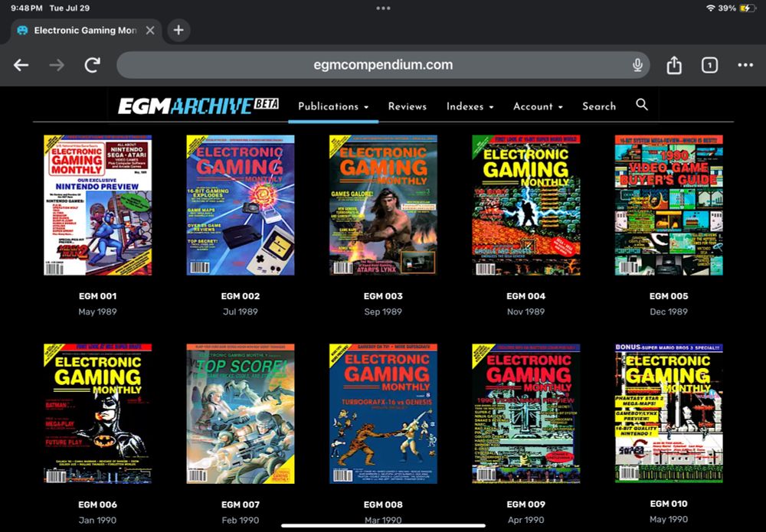Open a new tab with plus button
The width and height of the screenshot is (766, 532).
pyautogui.click(x=178, y=31)
